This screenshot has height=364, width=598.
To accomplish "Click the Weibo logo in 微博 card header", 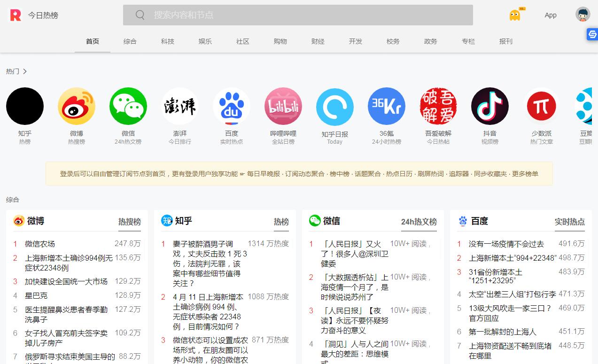I will [19, 221].
